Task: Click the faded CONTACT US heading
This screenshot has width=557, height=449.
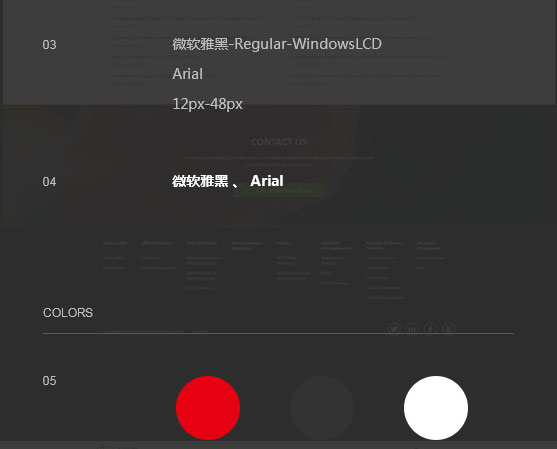Action: [279, 142]
